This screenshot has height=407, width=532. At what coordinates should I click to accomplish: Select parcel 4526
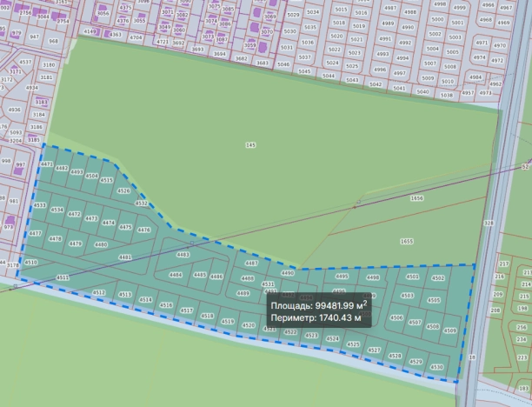click(123, 190)
